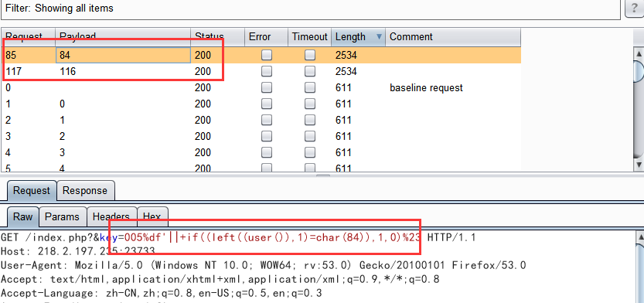Sort by Comment column header
The width and height of the screenshot is (644, 303).
click(x=453, y=37)
